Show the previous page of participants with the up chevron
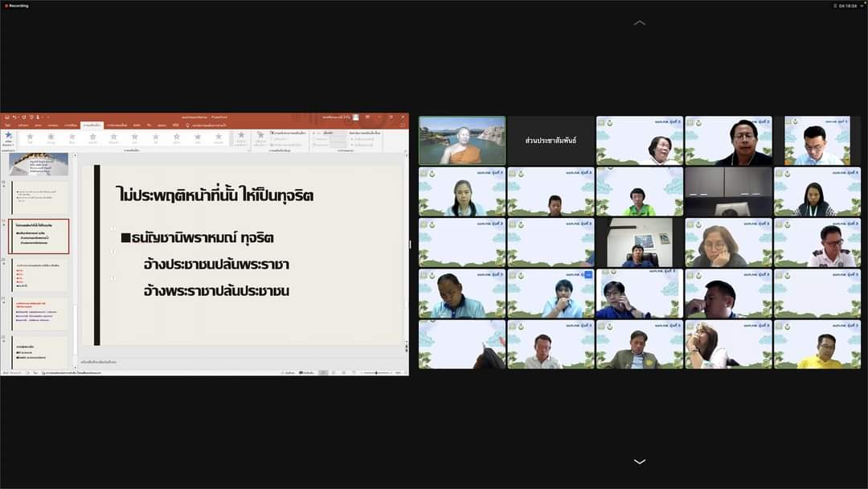This screenshot has height=489, width=868. point(639,23)
